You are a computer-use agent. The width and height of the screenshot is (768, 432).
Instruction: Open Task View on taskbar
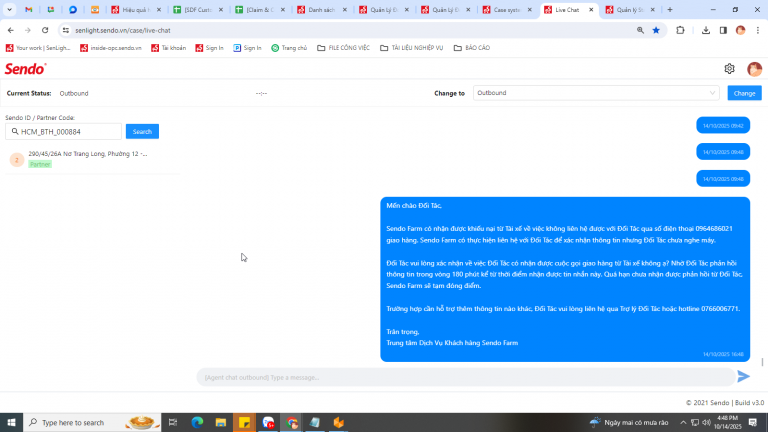[x=173, y=422]
